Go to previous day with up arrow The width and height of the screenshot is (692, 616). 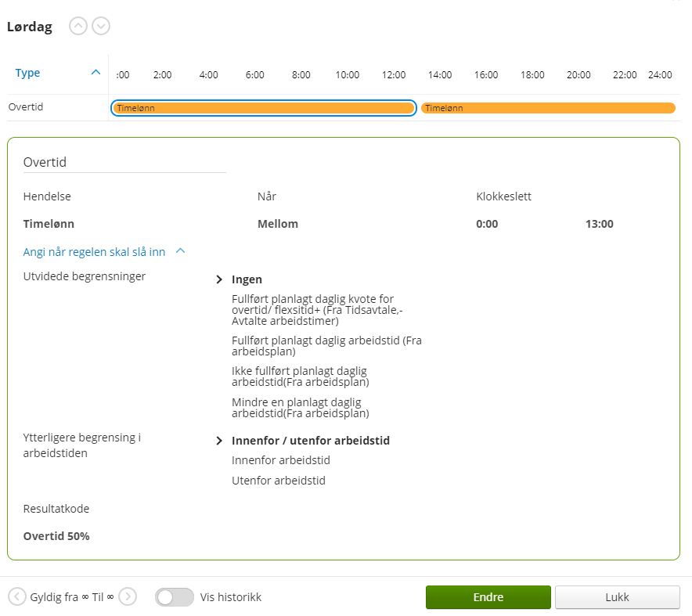[x=78, y=26]
